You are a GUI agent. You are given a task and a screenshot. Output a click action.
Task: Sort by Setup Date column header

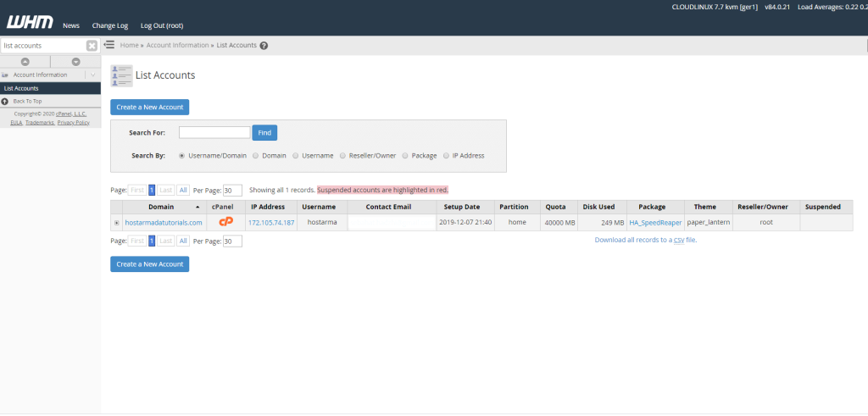pos(462,207)
